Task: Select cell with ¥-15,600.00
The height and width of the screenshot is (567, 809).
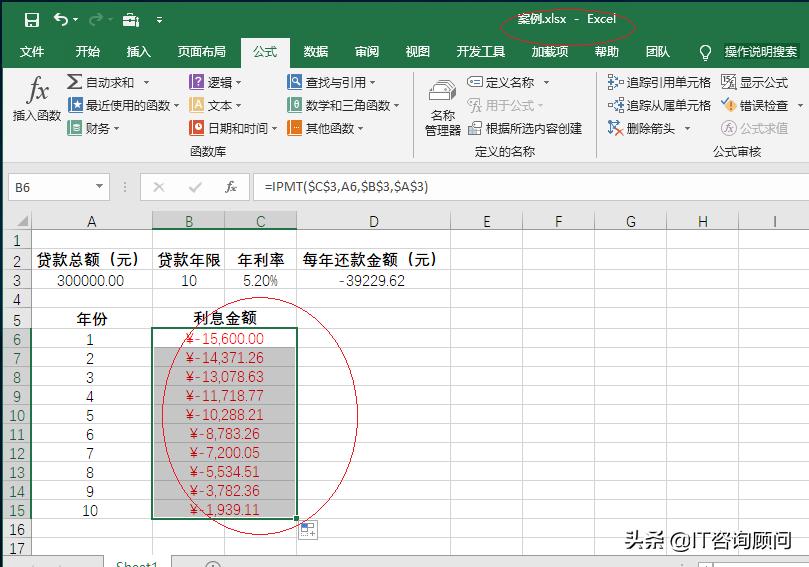Action: [224, 339]
